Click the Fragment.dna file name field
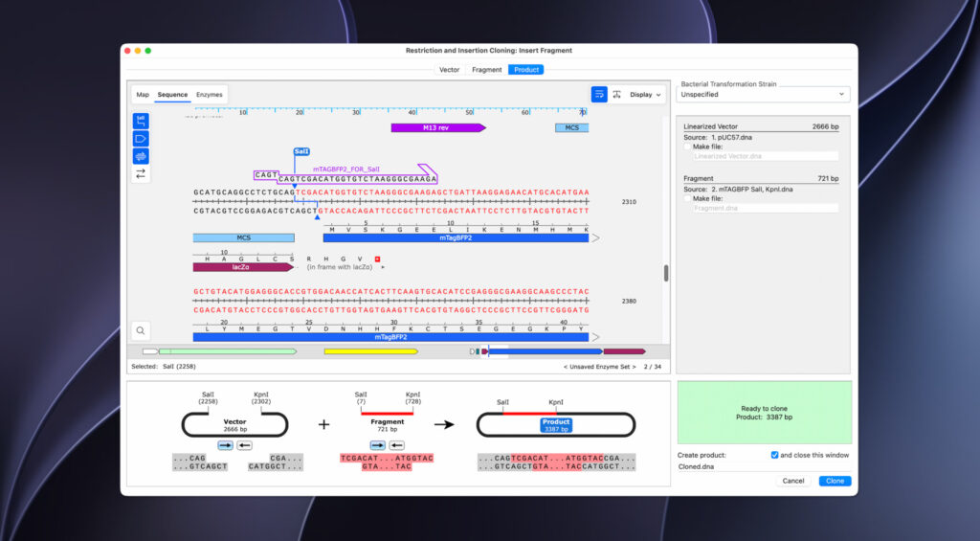The height and width of the screenshot is (541, 980). tap(765, 209)
